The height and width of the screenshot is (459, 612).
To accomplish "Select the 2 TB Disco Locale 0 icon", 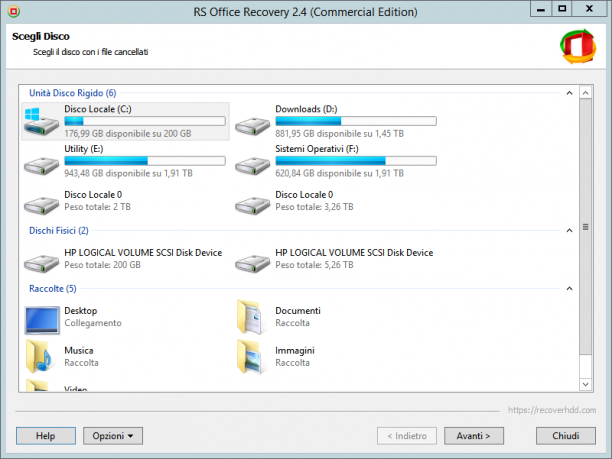I will (41, 205).
